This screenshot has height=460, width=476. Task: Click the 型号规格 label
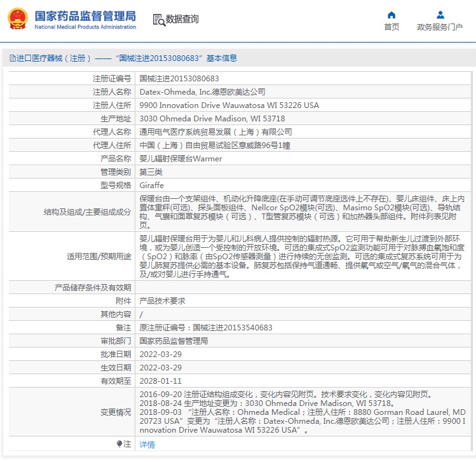[x=116, y=185]
